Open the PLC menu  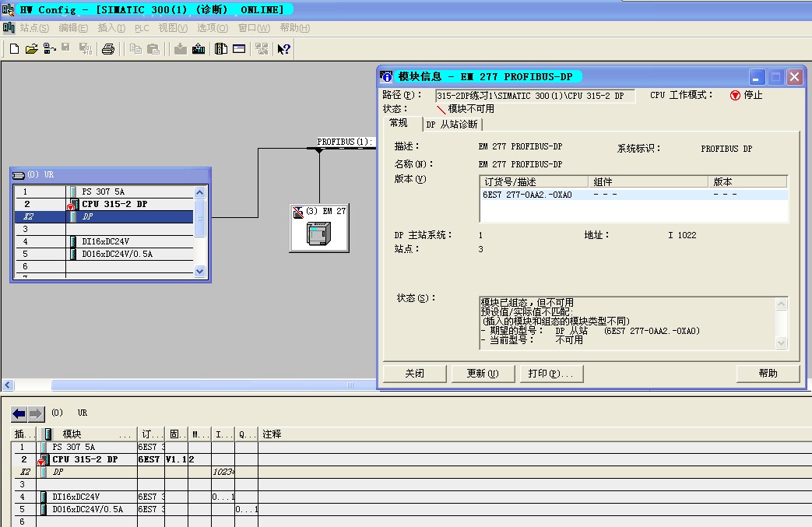pos(142,28)
